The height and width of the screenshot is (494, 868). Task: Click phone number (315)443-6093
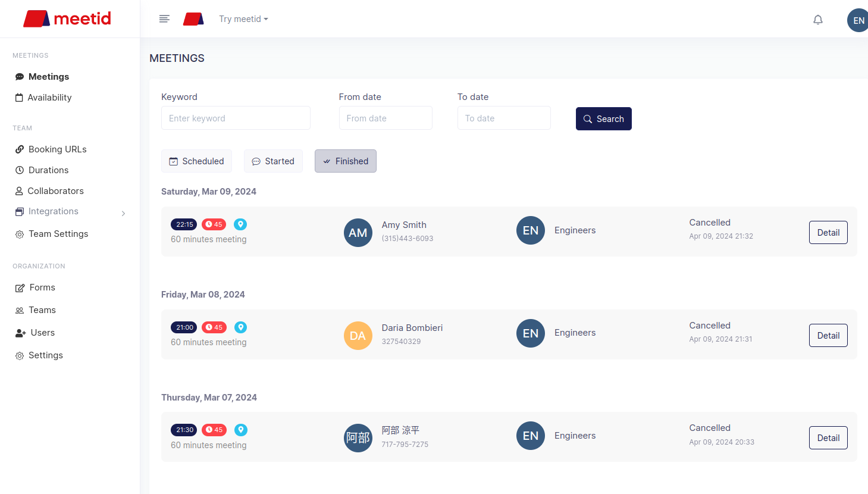coord(408,239)
